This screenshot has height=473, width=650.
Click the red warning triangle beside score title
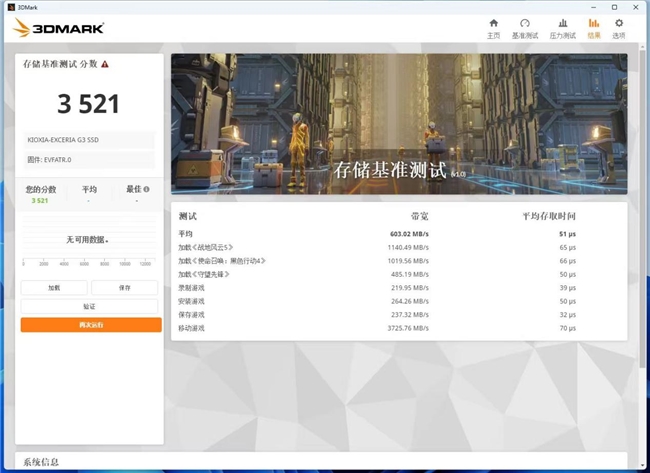[x=105, y=64]
